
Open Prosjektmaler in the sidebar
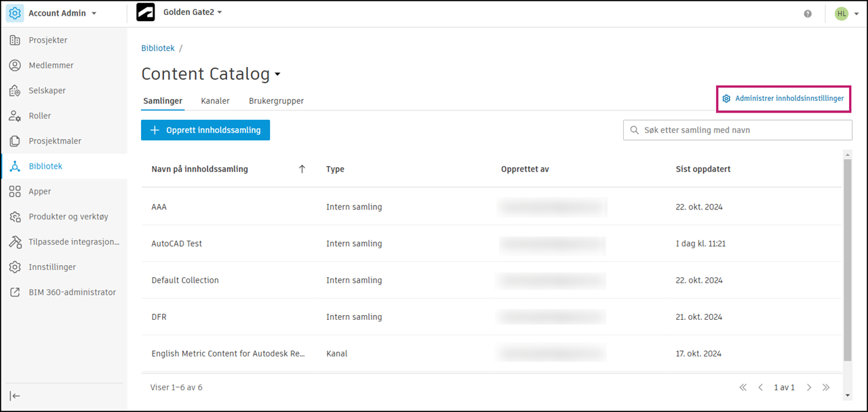tap(55, 141)
